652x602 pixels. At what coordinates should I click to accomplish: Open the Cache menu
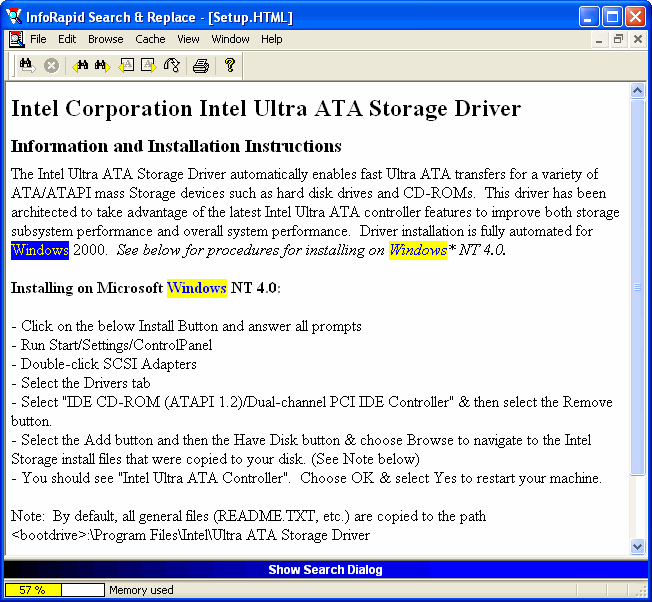coord(150,39)
